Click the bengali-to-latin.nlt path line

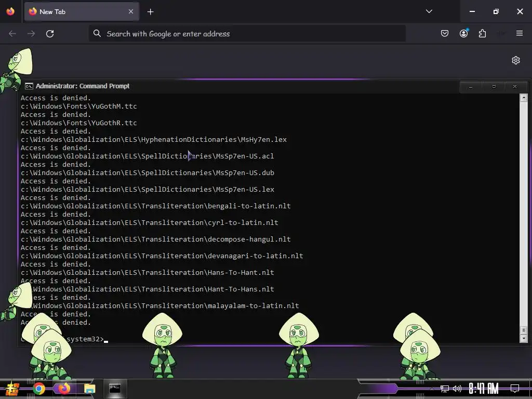pos(156,206)
